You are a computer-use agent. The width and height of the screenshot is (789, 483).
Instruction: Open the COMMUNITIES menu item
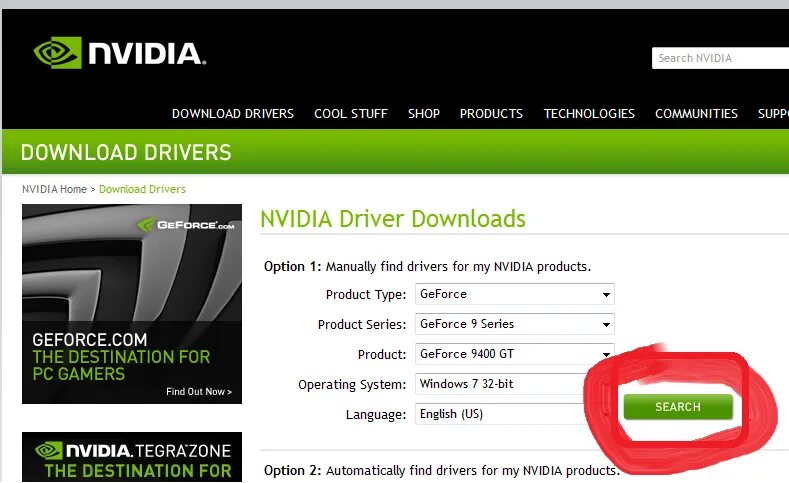click(x=696, y=114)
